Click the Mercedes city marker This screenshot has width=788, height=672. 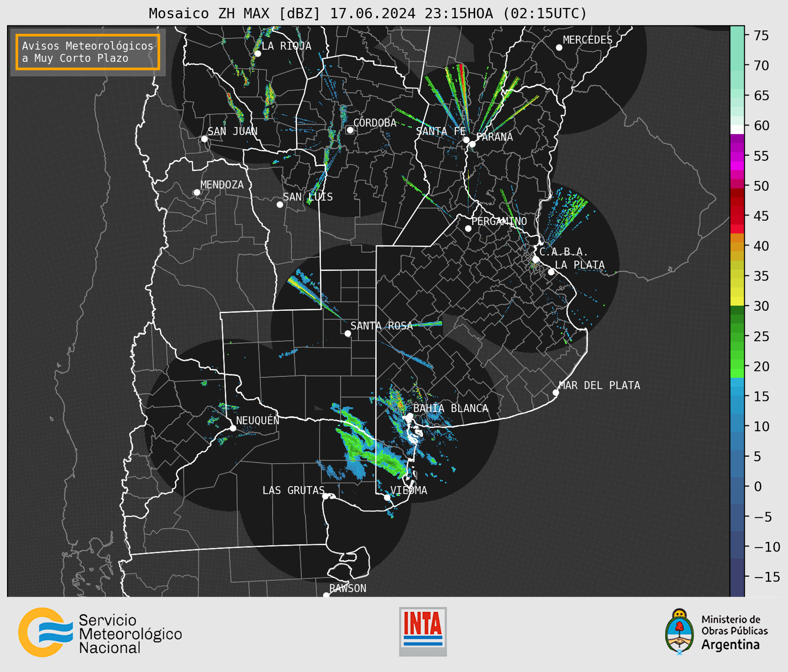pos(559,48)
